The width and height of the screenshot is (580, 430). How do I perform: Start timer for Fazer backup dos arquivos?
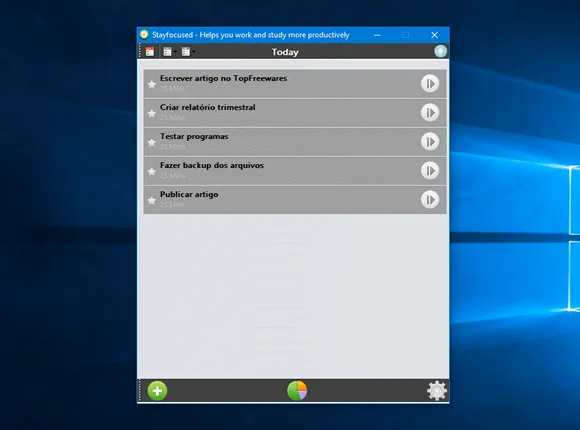tap(430, 171)
